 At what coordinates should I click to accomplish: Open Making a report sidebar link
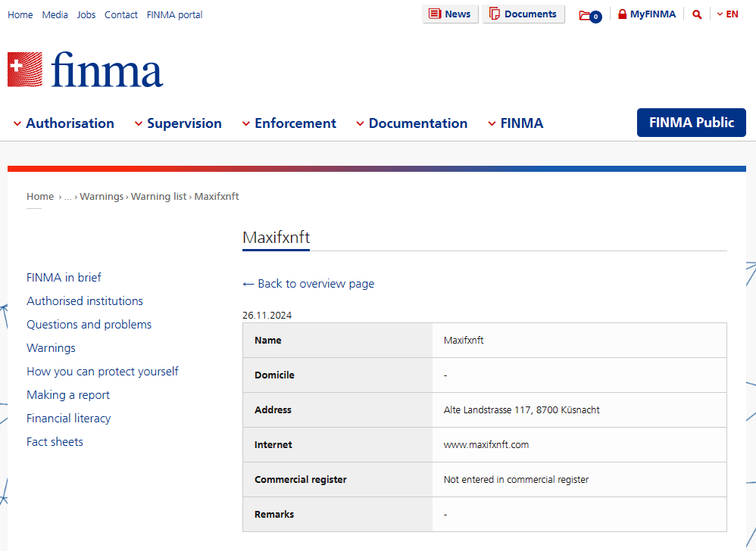coord(68,395)
